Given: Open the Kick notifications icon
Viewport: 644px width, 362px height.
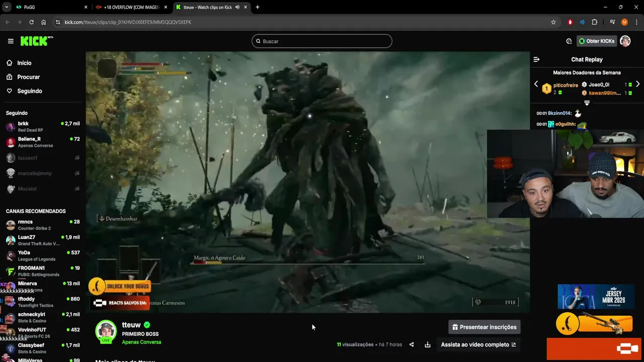Looking at the screenshot, I should (569, 41).
